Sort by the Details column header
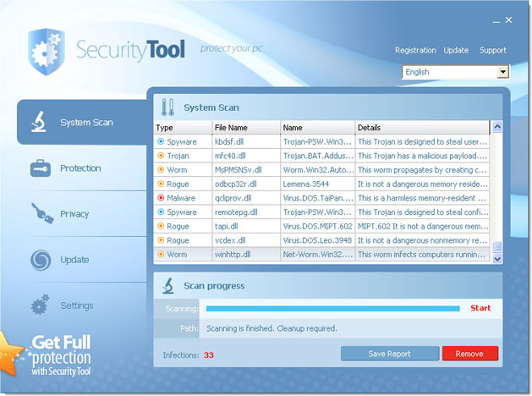532x396 pixels. coord(422,128)
